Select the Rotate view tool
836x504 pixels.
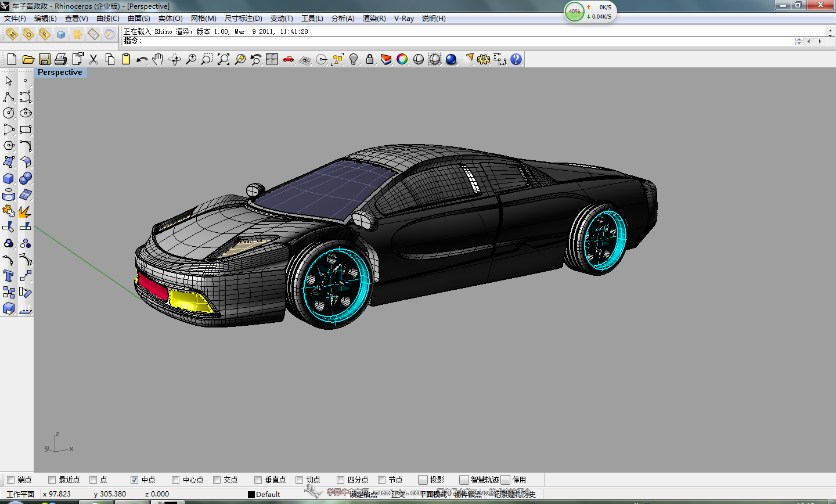[175, 59]
